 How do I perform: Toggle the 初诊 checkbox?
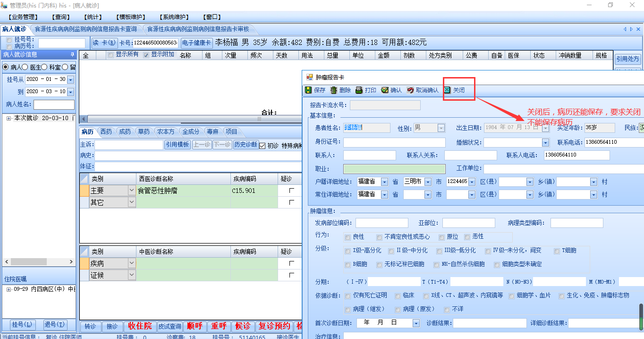263,146
